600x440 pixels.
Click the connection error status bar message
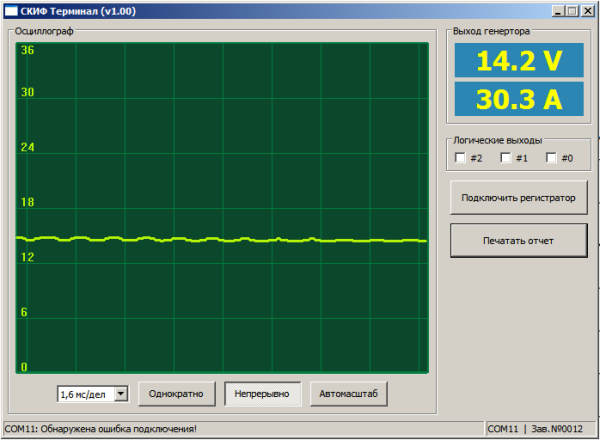tap(101, 429)
